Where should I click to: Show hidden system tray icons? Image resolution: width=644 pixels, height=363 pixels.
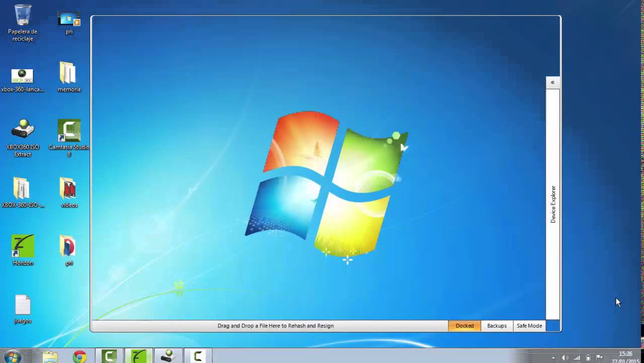tap(553, 357)
